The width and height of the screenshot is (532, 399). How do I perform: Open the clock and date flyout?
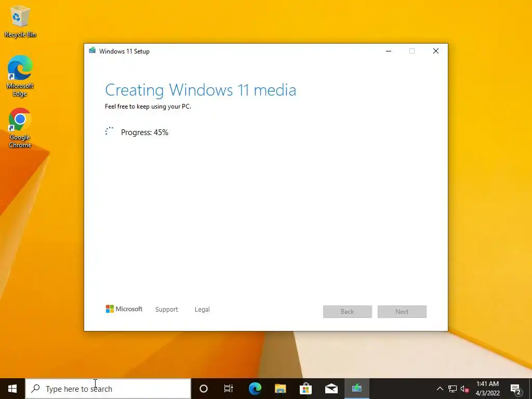(x=487, y=389)
